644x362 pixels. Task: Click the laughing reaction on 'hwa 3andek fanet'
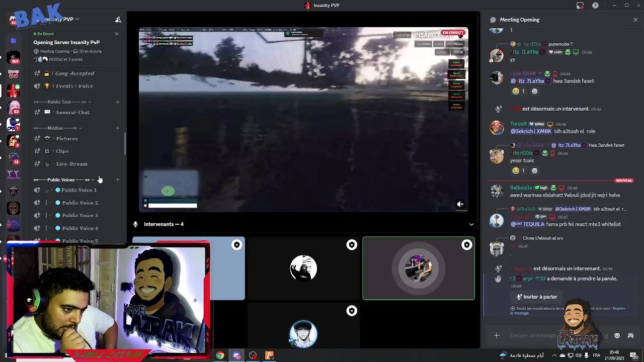[x=519, y=91]
